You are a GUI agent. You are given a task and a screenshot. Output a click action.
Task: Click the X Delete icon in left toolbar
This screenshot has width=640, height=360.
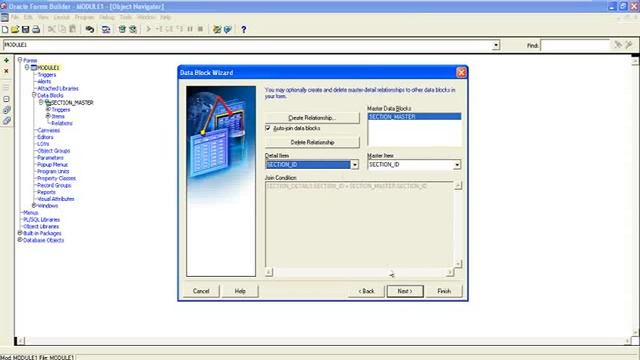[7, 71]
